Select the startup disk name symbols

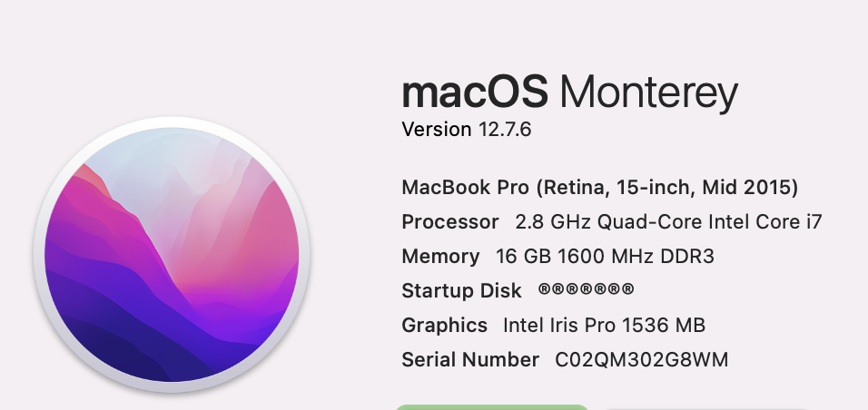587,289
